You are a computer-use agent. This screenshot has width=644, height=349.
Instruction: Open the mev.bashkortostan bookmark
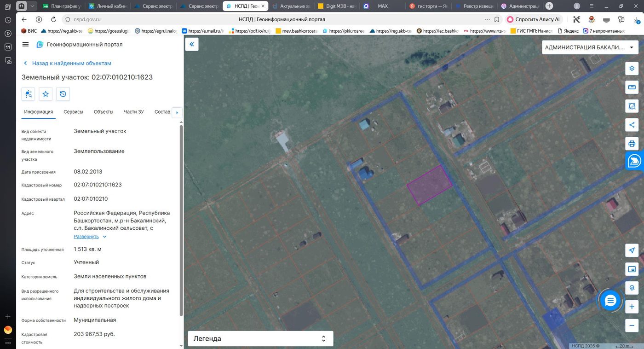(x=297, y=31)
